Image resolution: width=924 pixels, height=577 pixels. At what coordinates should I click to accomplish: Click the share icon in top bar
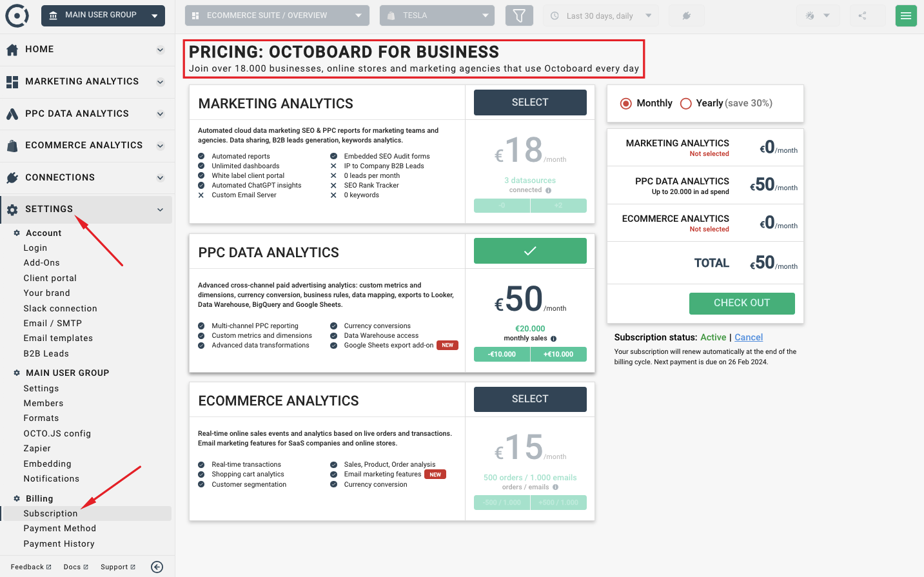pos(862,15)
